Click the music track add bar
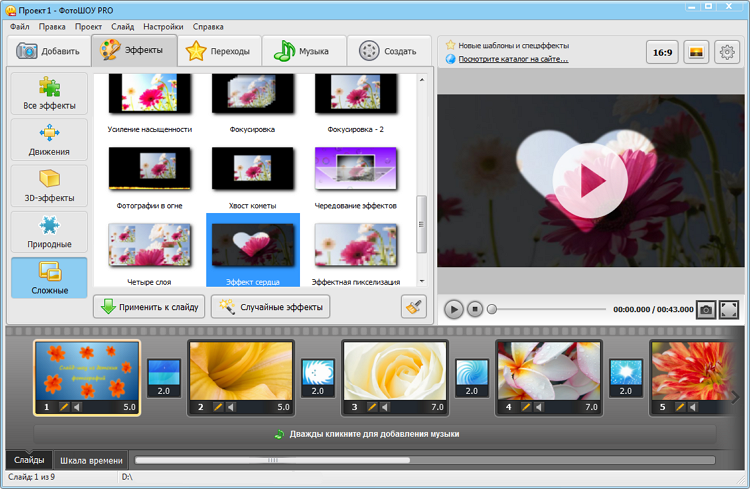The height and width of the screenshot is (489, 750). pos(375,434)
